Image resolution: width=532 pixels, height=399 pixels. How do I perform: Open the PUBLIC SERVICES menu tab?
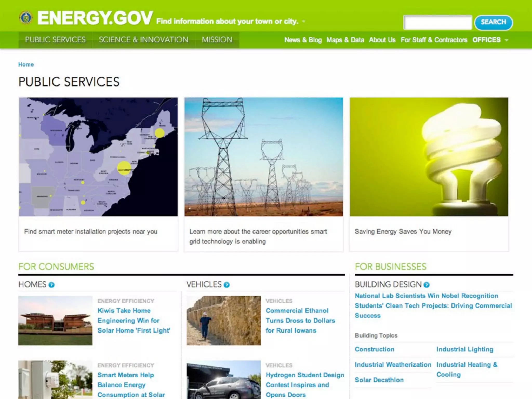pos(55,40)
